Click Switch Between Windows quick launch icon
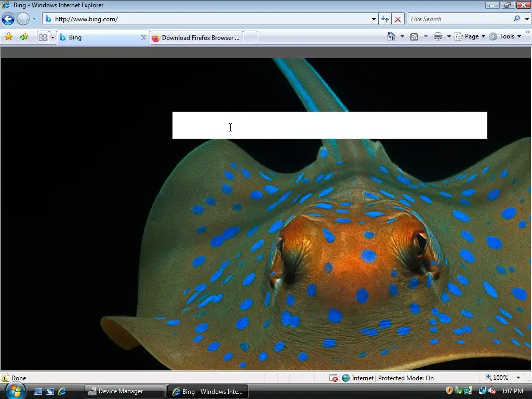This screenshot has height=399, width=532. 50,392
